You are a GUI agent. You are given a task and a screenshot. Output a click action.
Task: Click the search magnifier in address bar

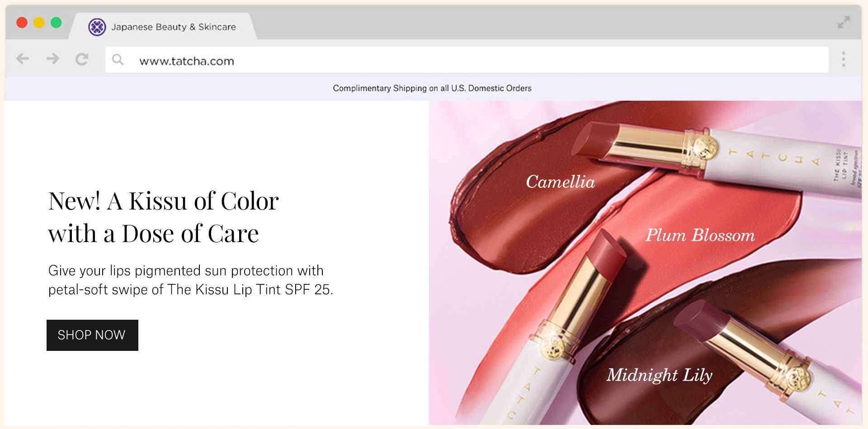click(118, 60)
